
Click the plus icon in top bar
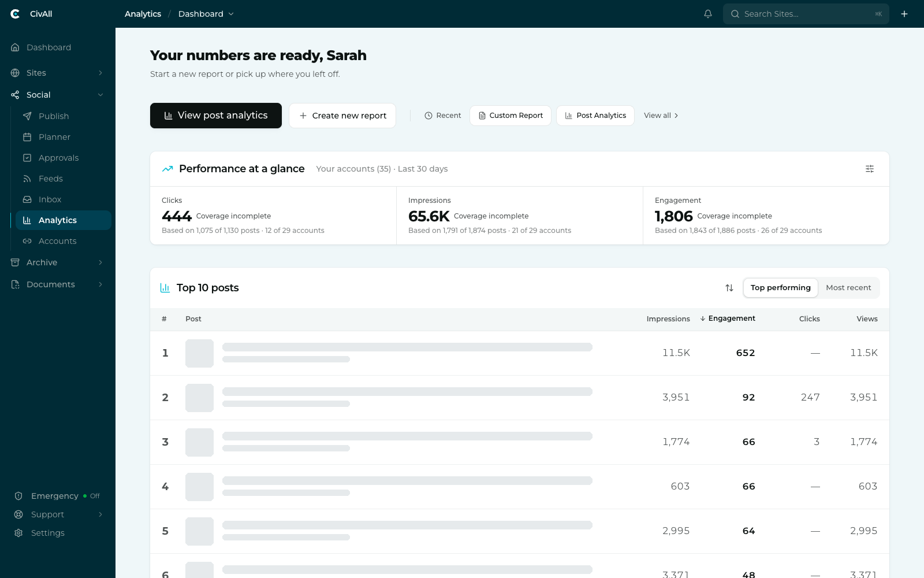click(904, 14)
